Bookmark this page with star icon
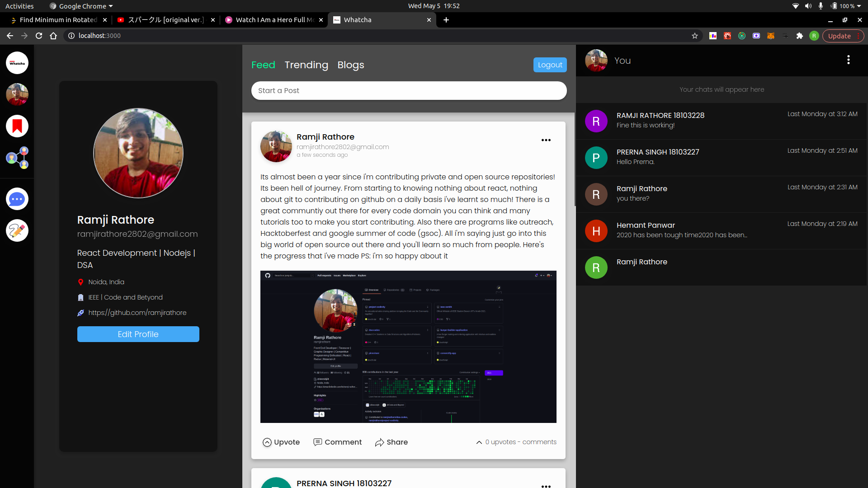 pos(695,36)
